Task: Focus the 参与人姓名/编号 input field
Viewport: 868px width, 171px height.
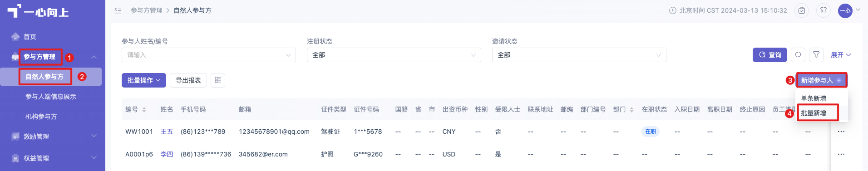Action: (x=208, y=55)
